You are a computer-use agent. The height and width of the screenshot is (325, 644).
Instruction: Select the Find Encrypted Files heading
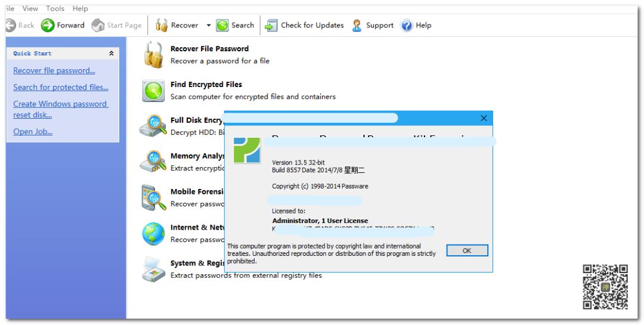pyautogui.click(x=206, y=84)
